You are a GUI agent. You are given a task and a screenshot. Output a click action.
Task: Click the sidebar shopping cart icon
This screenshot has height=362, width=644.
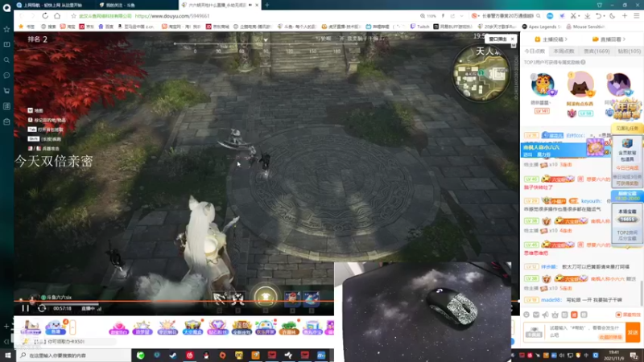tap(6, 91)
